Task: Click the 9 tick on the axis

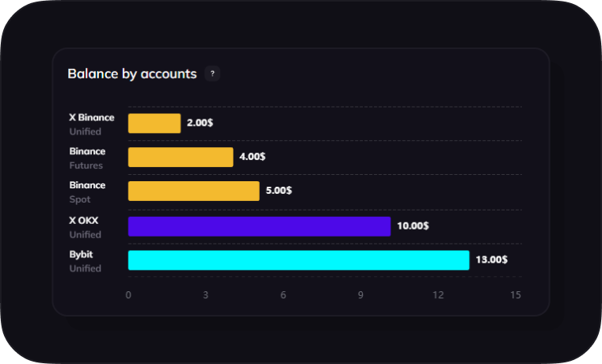Action: pos(360,295)
